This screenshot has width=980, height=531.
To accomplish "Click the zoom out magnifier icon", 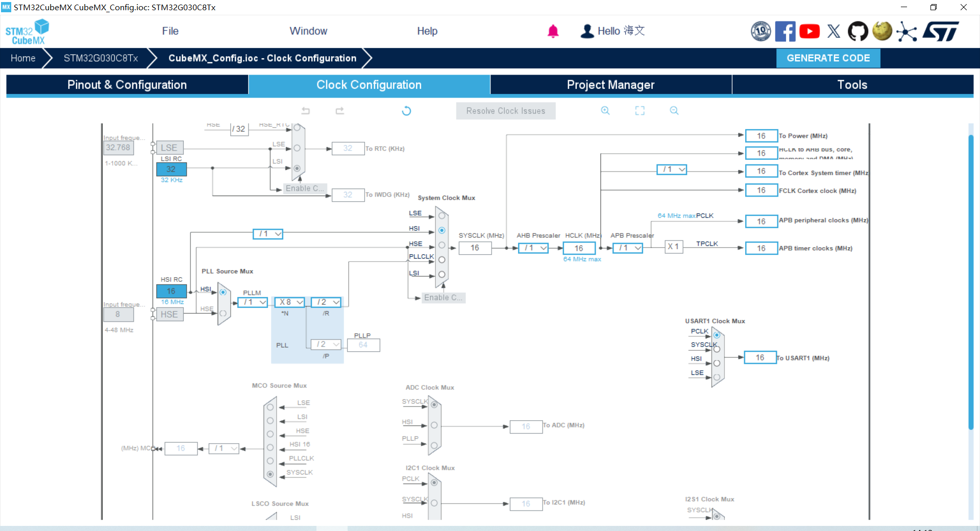I will [x=674, y=111].
